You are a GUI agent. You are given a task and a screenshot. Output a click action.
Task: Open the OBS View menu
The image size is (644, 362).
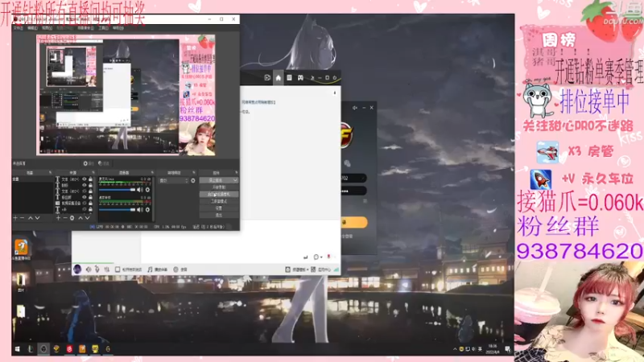(47, 28)
